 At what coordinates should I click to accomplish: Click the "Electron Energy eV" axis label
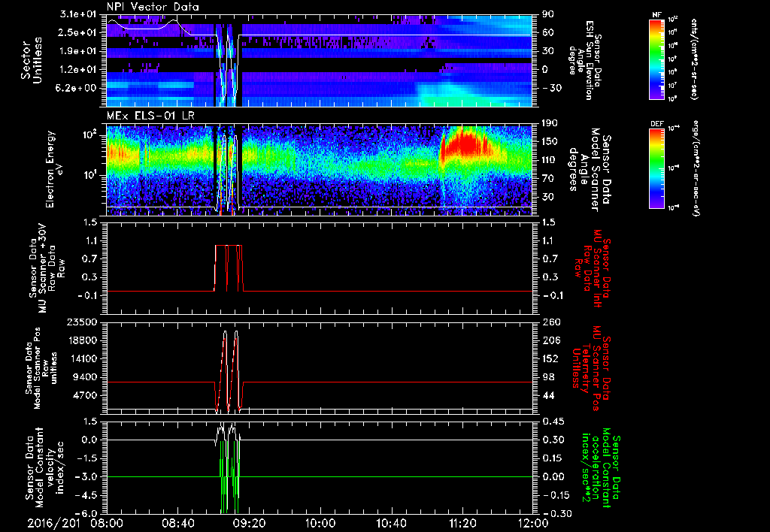(54, 169)
